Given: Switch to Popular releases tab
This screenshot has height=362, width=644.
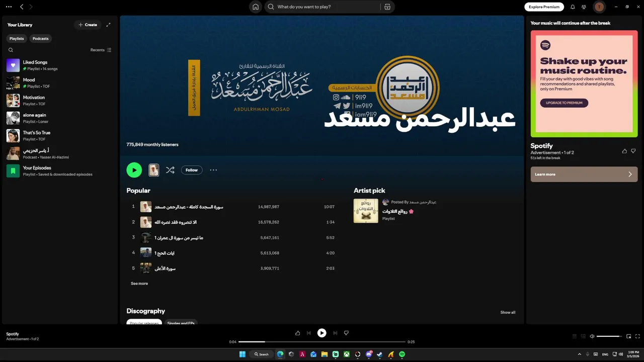Looking at the screenshot, I should click(x=144, y=323).
